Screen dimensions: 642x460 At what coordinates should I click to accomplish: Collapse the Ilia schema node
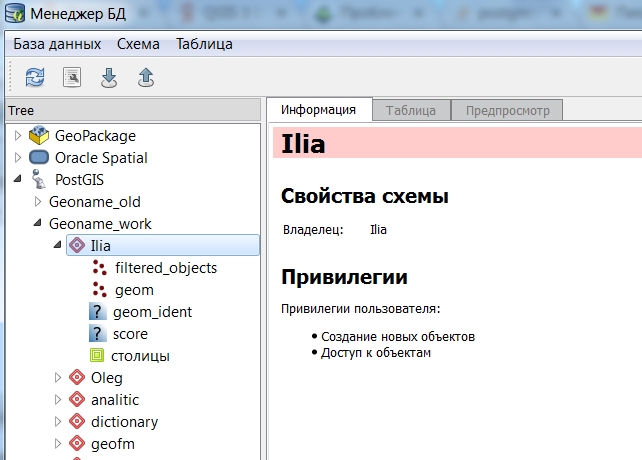coord(57,245)
